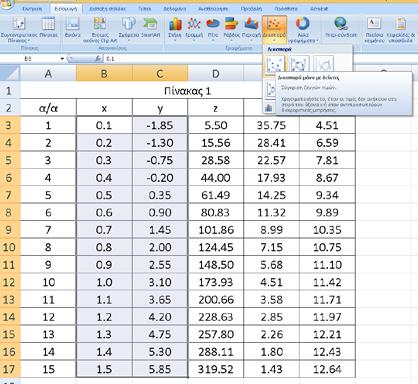The height and width of the screenshot is (384, 418).
Task: Insert a SmartArt graphic
Action: [x=150, y=27]
